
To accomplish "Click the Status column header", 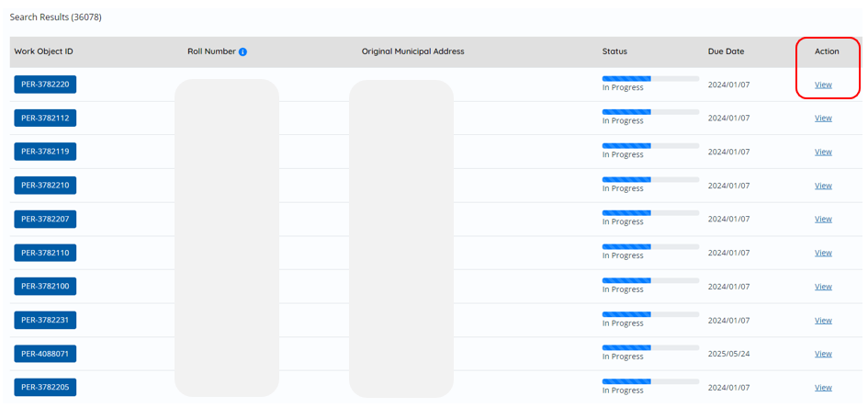I will (614, 51).
